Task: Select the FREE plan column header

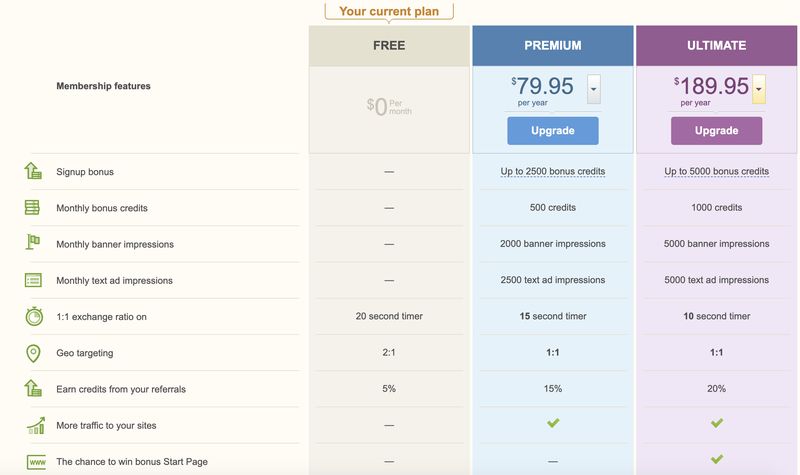Action: pyautogui.click(x=389, y=46)
